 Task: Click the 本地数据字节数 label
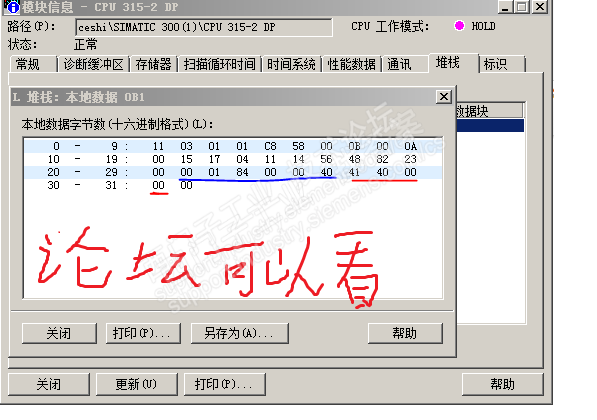pos(118,124)
